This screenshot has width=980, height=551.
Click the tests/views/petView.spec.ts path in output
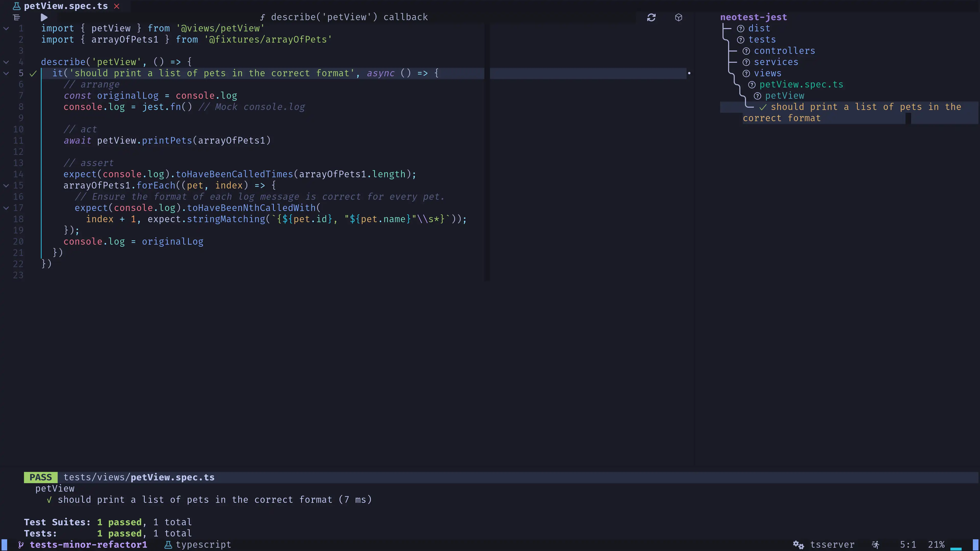coord(139,477)
